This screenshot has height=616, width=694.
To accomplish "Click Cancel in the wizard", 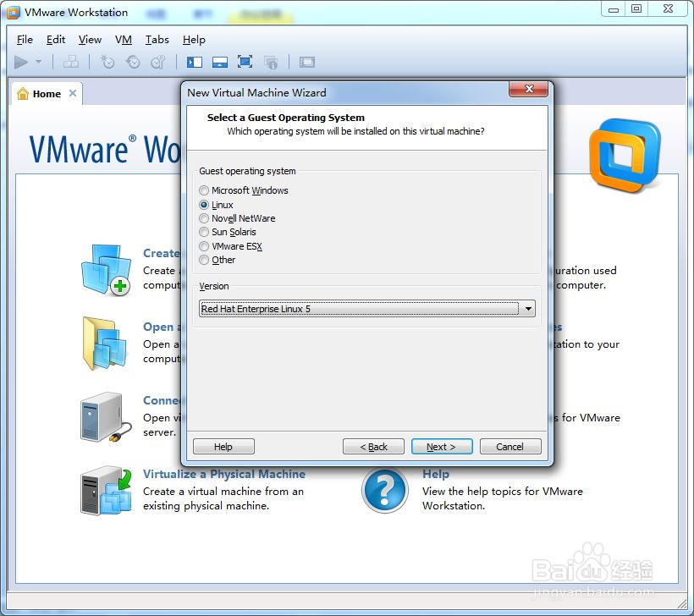I will click(x=510, y=447).
